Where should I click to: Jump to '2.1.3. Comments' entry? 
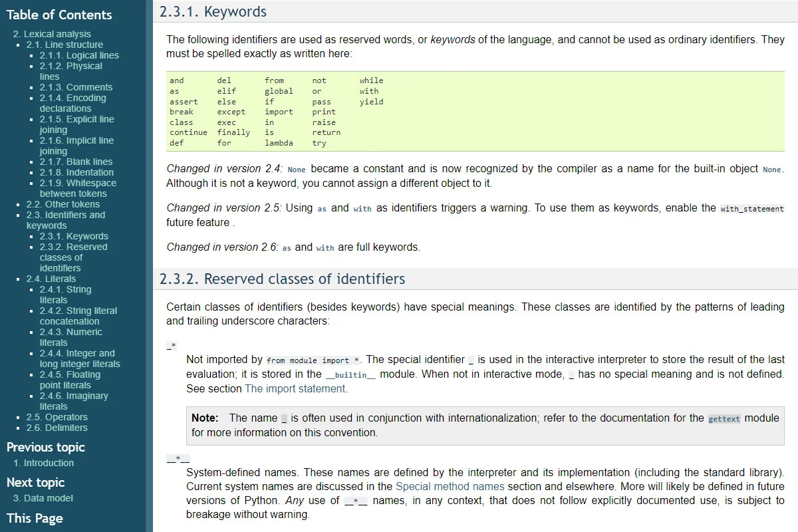tap(76, 87)
